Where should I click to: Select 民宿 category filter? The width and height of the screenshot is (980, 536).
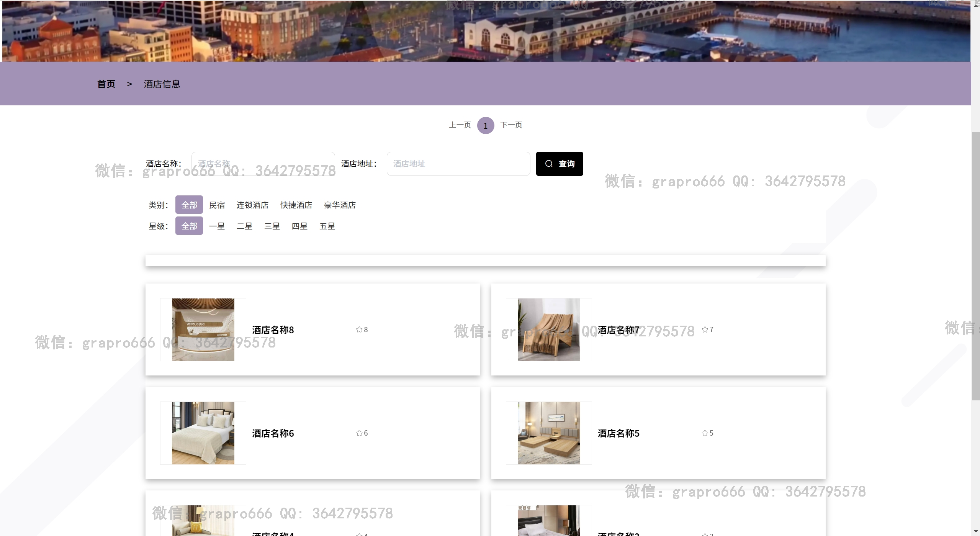coord(217,205)
